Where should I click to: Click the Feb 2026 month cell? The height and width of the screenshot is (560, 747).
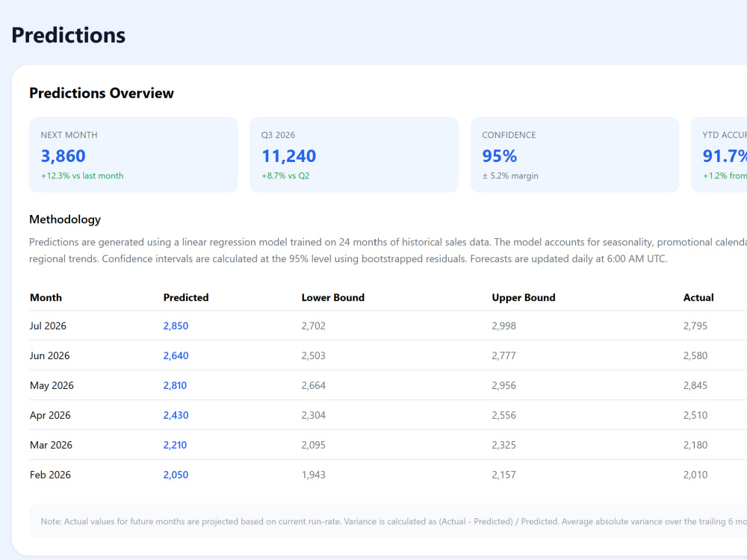pos(50,475)
